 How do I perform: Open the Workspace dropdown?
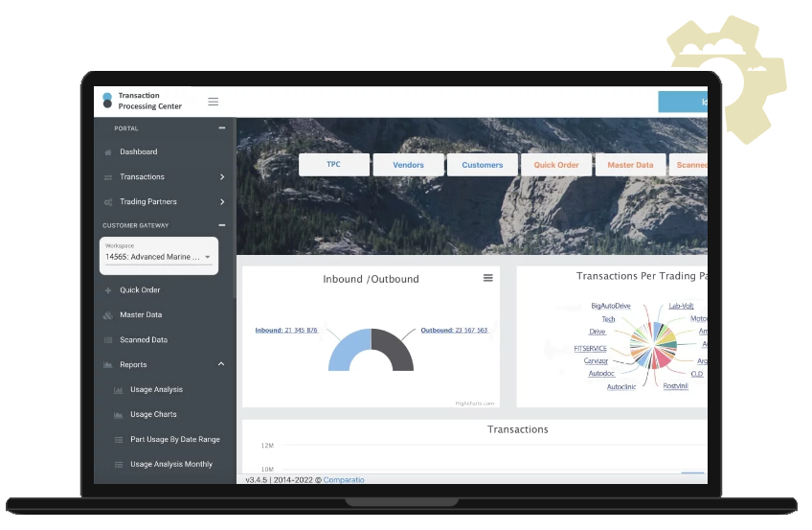pyautogui.click(x=160, y=257)
